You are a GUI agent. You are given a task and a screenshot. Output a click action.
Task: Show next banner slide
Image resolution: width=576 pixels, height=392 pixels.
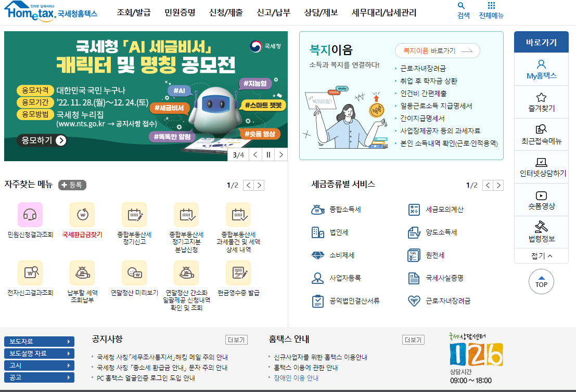coord(281,155)
